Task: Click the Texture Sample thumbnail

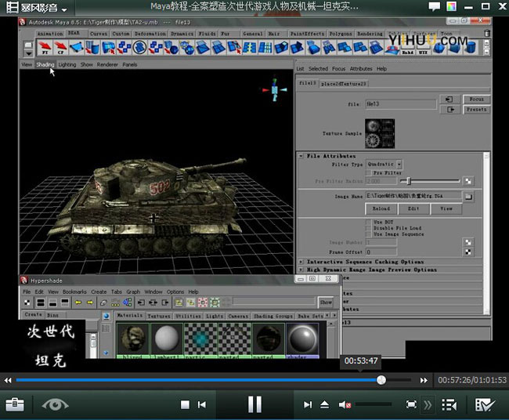Action: pos(380,133)
